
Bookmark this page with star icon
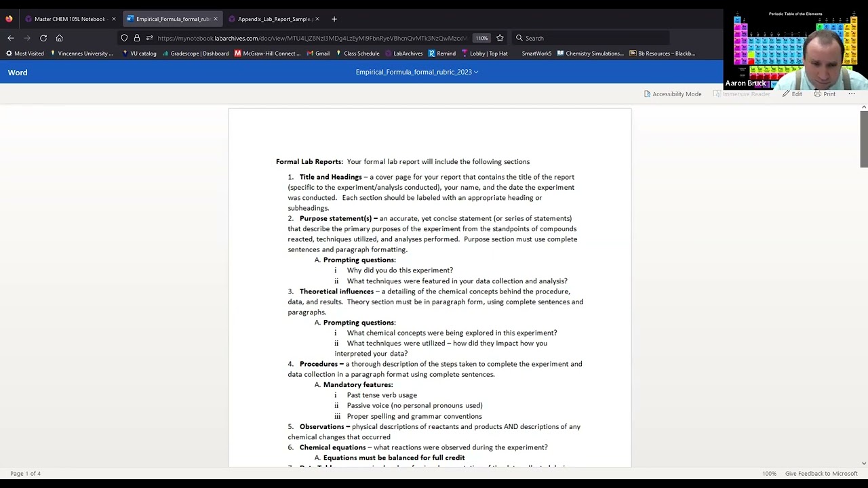tap(500, 38)
